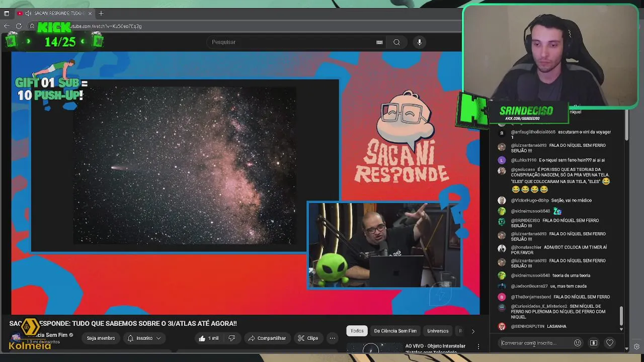Click the browser address bar URL
This screenshot has height=362, width=644.
[106, 26]
